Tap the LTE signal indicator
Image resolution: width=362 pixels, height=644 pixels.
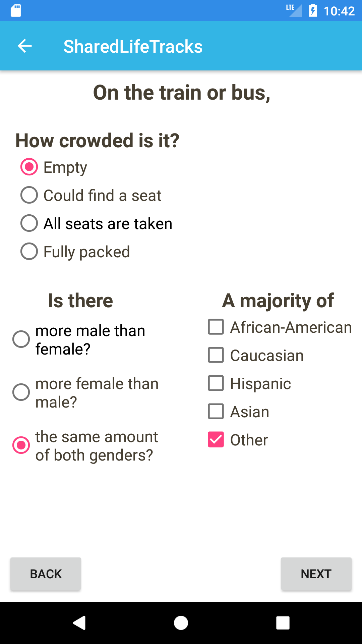point(294,10)
